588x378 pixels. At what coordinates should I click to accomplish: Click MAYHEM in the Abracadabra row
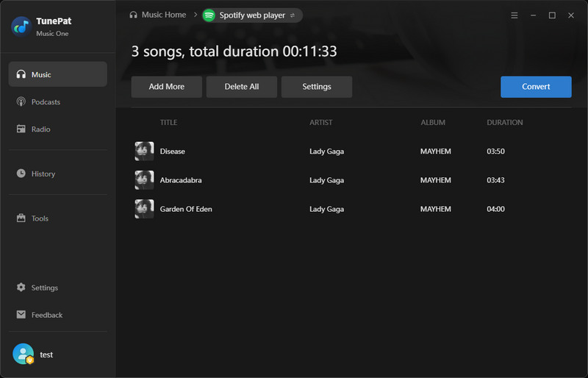pos(435,180)
